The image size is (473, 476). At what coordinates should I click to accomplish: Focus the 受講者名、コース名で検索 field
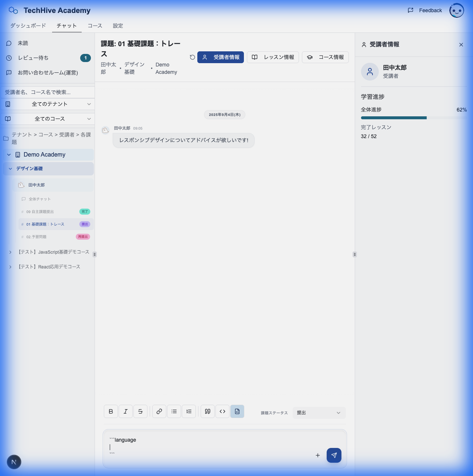click(x=47, y=92)
